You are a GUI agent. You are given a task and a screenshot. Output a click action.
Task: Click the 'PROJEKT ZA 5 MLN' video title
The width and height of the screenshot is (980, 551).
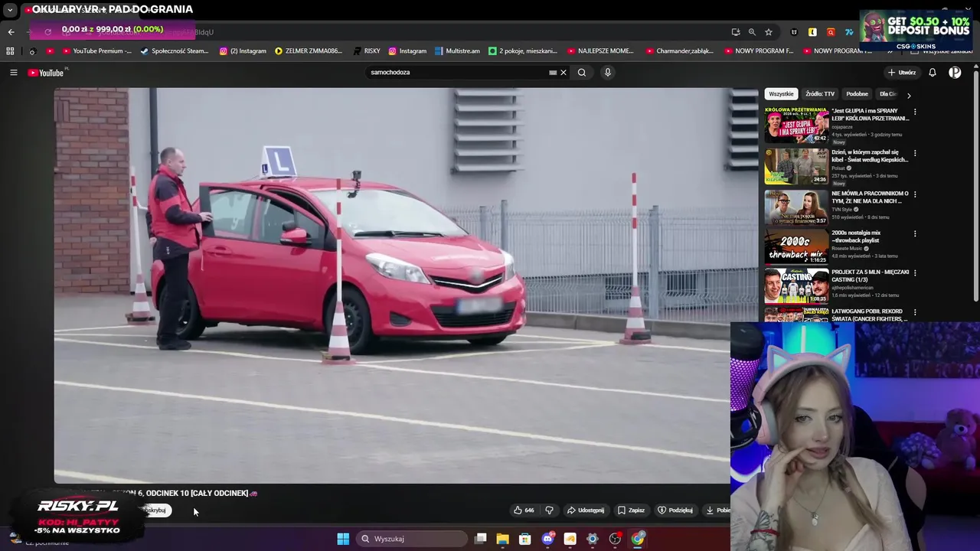(x=870, y=275)
